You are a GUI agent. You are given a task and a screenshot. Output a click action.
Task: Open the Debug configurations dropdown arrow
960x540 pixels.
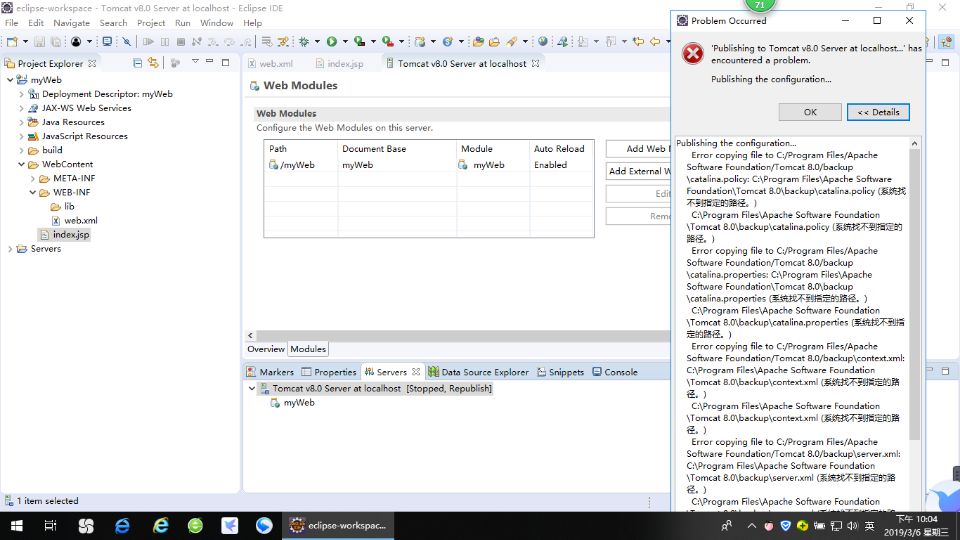coord(317,42)
